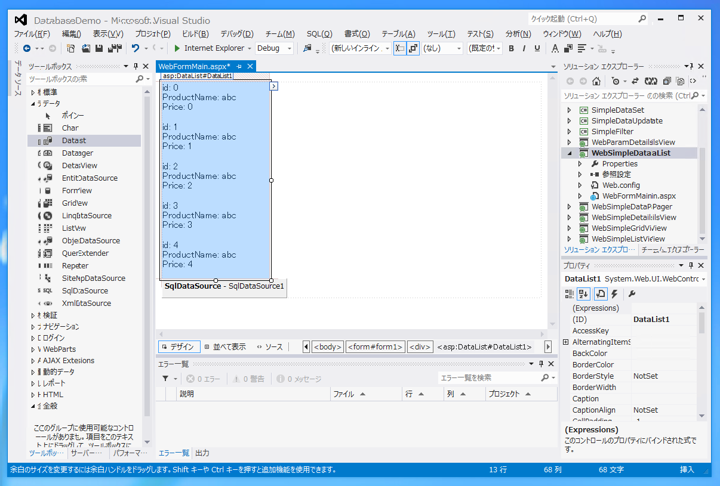The height and width of the screenshot is (486, 720).
Task: Click the Quick Launch search magnifier icon
Action: 642,19
